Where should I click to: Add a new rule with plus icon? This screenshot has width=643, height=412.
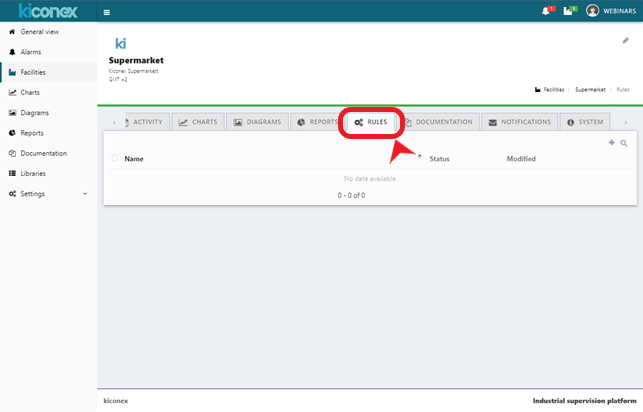(611, 143)
